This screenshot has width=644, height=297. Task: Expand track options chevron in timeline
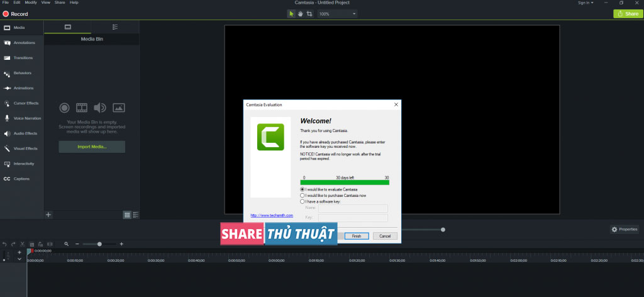tap(19, 259)
